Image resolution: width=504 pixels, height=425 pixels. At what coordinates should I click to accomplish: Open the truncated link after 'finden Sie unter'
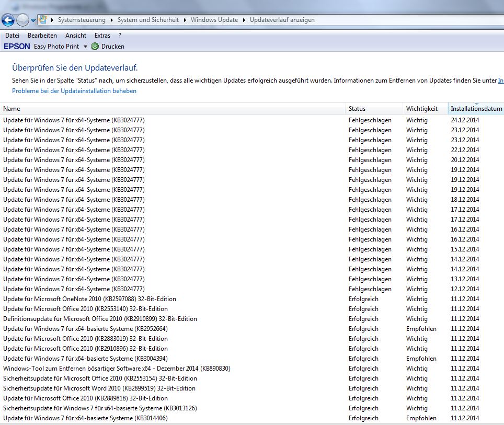point(501,81)
